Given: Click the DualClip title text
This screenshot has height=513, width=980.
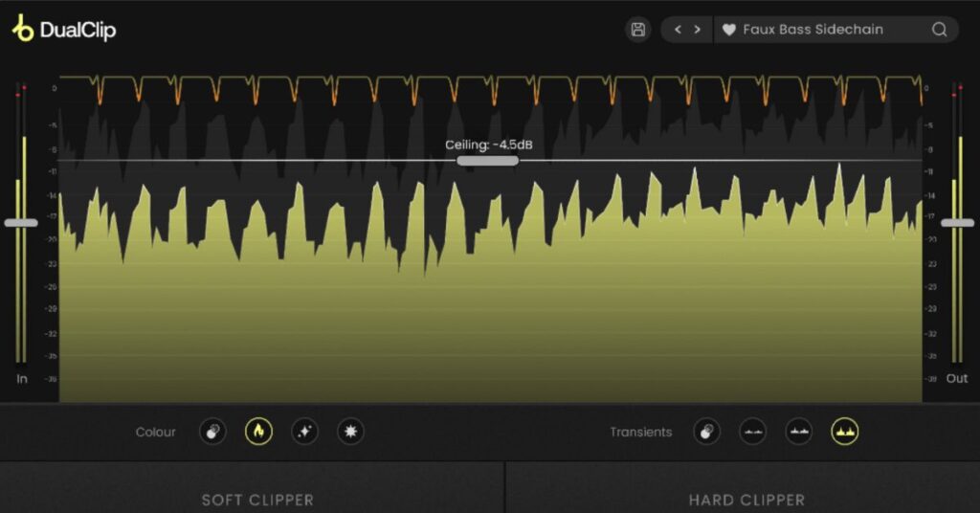Looking at the screenshot, I should pyautogui.click(x=78, y=30).
